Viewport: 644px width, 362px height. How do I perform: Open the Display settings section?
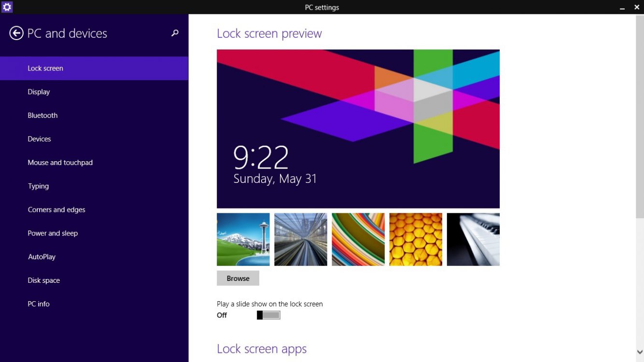39,92
